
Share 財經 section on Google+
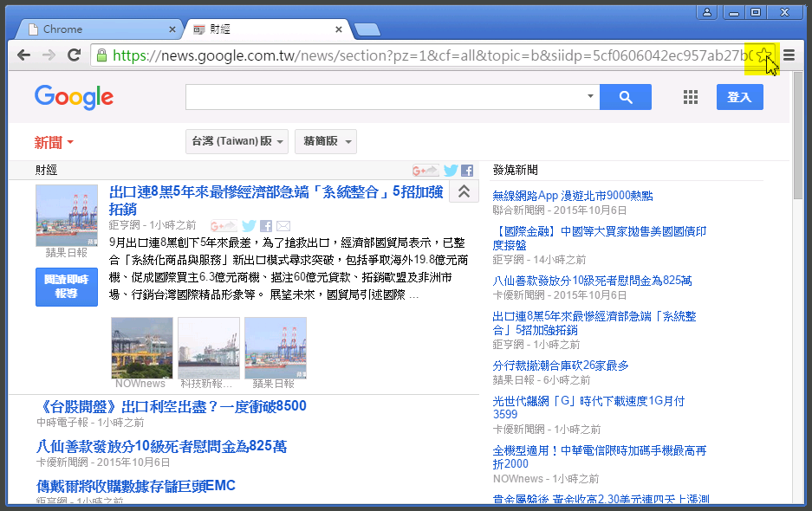coord(425,170)
